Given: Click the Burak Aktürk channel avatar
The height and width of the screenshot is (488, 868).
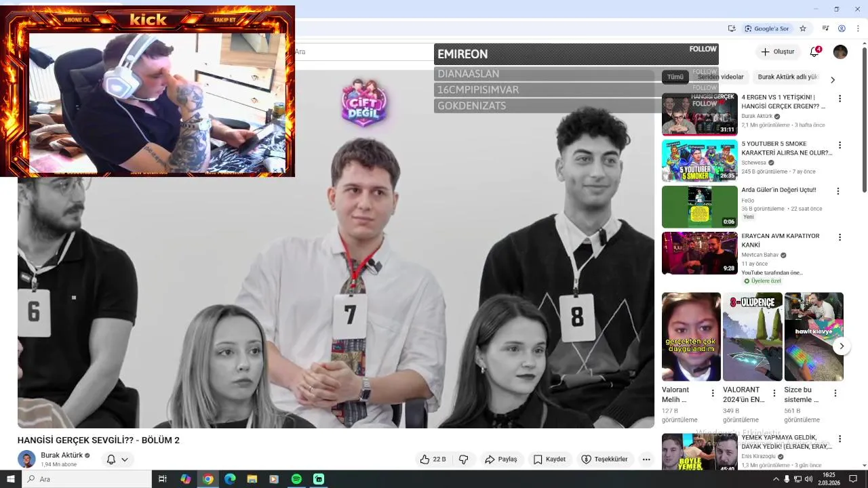Looking at the screenshot, I should [x=26, y=459].
